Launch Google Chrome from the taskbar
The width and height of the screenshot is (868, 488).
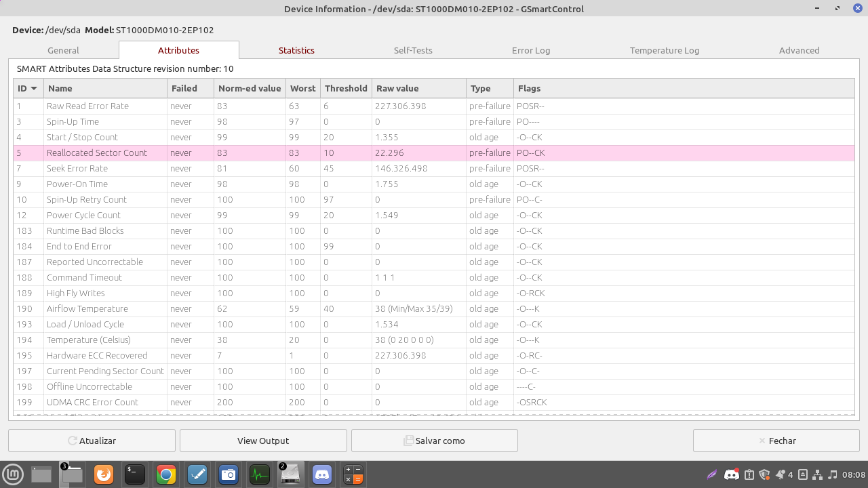[166, 474]
